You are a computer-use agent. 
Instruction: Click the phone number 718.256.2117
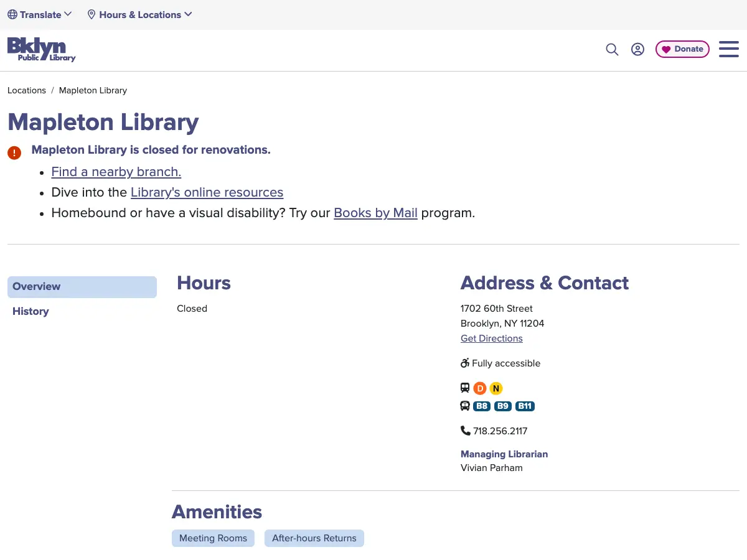(500, 431)
